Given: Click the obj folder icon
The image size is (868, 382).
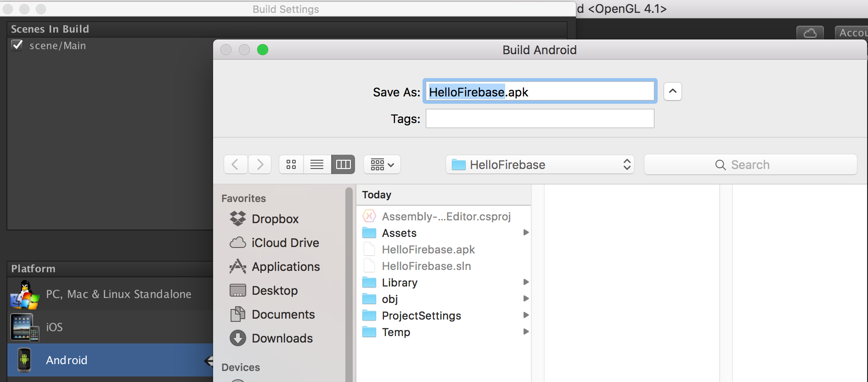Looking at the screenshot, I should (369, 299).
